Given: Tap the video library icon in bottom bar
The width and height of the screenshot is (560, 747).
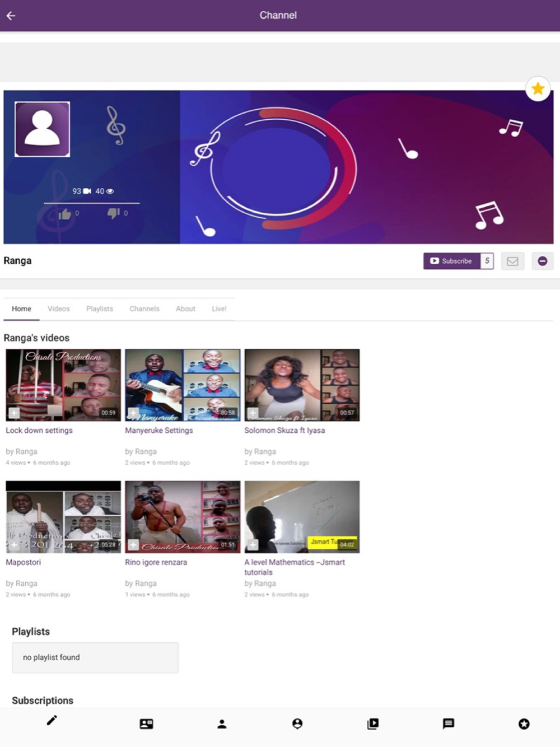Looking at the screenshot, I should (372, 724).
